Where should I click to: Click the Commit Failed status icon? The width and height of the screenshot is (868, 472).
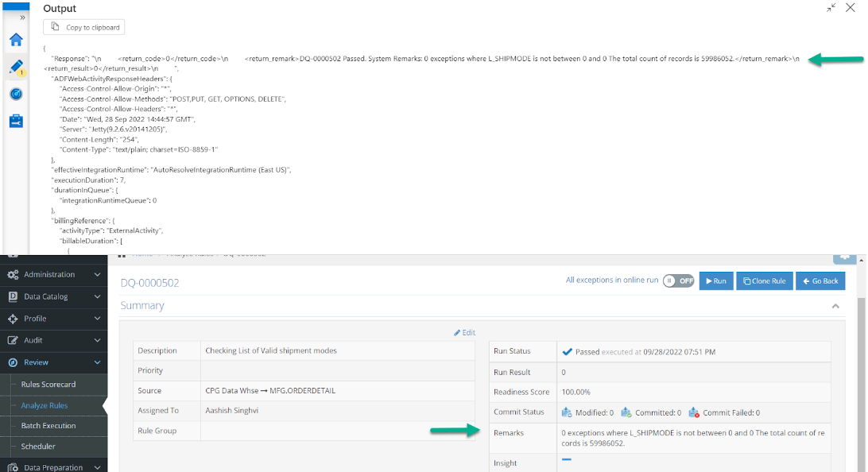pyautogui.click(x=694, y=412)
